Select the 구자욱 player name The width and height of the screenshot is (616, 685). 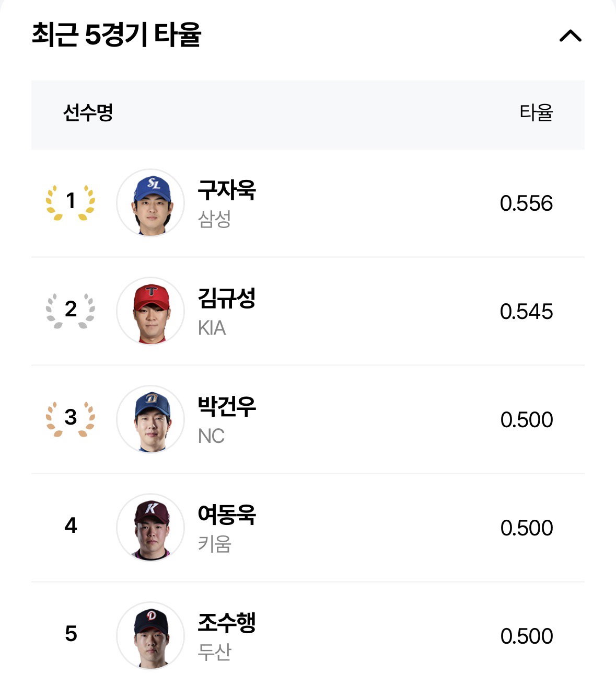[227, 190]
